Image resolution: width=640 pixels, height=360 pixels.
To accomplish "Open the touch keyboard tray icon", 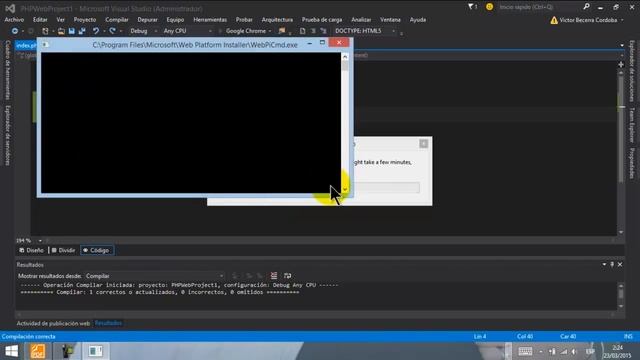I will tap(525, 351).
